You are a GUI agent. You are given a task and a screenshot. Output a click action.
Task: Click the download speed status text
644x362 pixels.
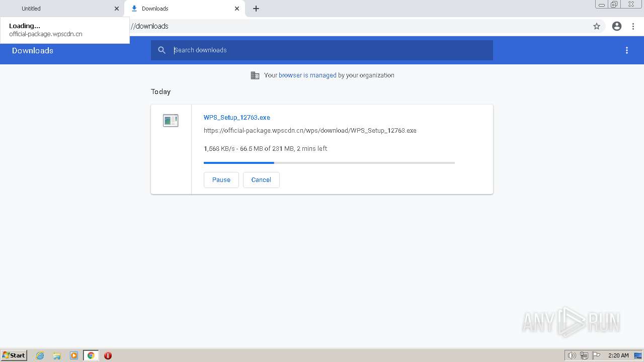266,148
